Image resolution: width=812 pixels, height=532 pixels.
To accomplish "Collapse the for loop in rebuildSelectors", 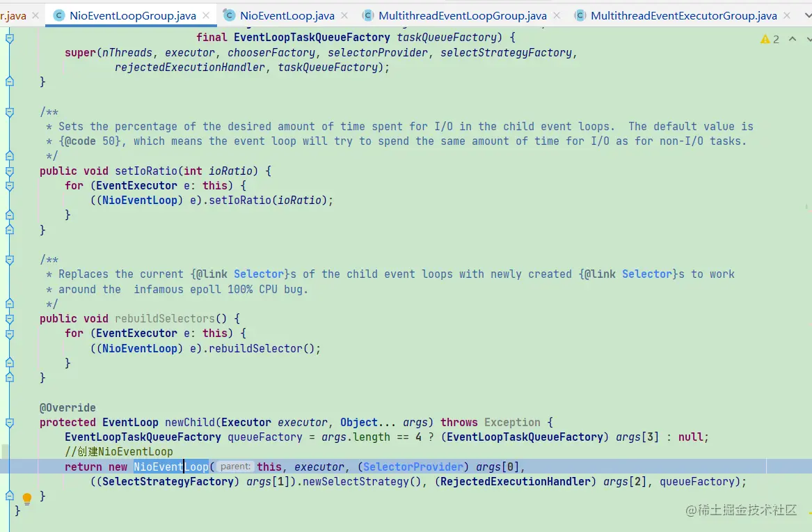I will click(9, 334).
